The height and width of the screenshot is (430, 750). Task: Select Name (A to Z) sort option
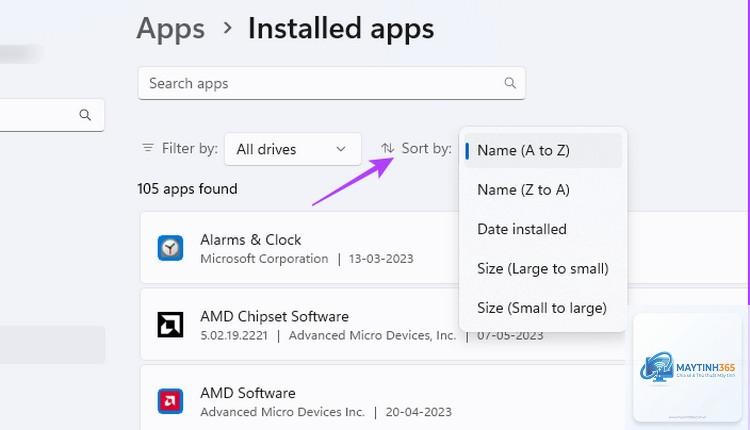click(543, 151)
